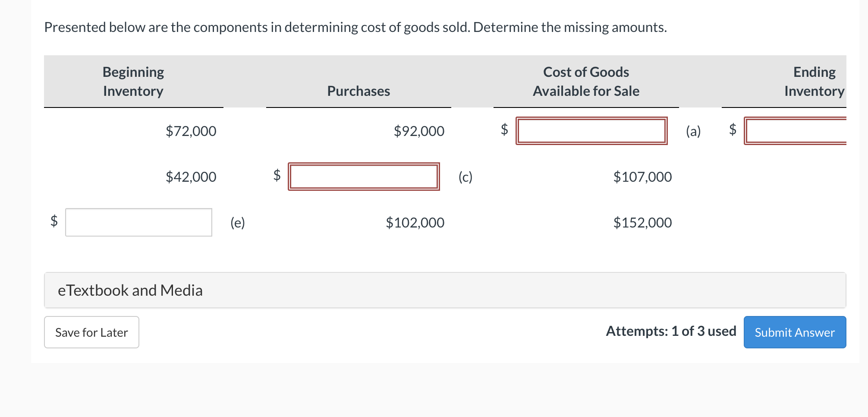The width and height of the screenshot is (868, 417).
Task: Click the problem instructions text at top
Action: click(x=355, y=27)
